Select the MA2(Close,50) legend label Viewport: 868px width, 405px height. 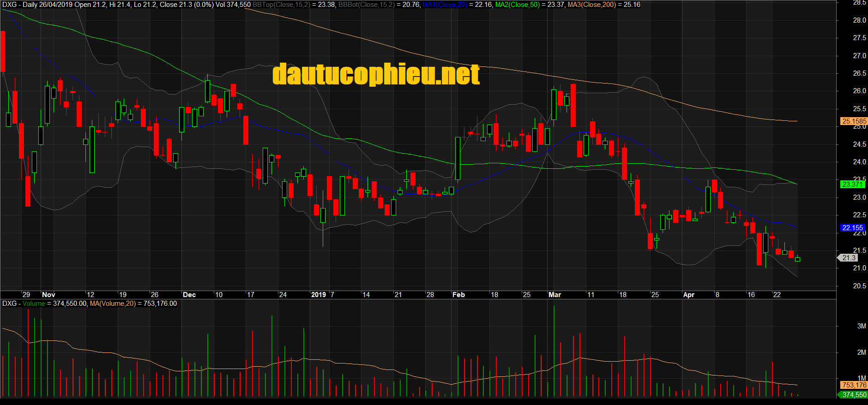tap(517, 5)
